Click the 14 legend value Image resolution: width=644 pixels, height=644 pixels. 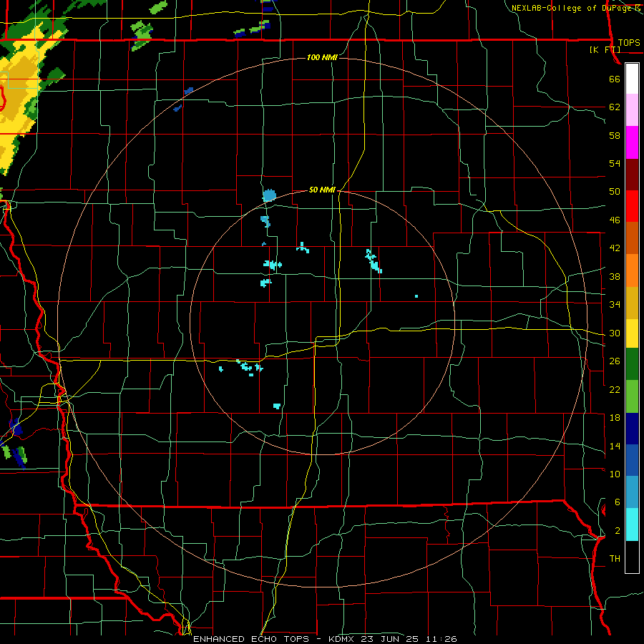pos(615,446)
